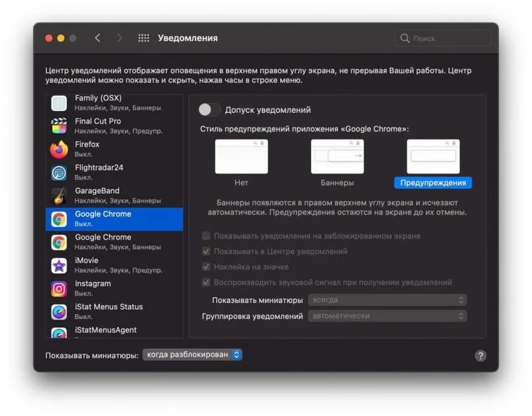Image resolution: width=532 pixels, height=416 pixels.
Task: Click the Instagram icon in the app list
Action: [x=59, y=289]
